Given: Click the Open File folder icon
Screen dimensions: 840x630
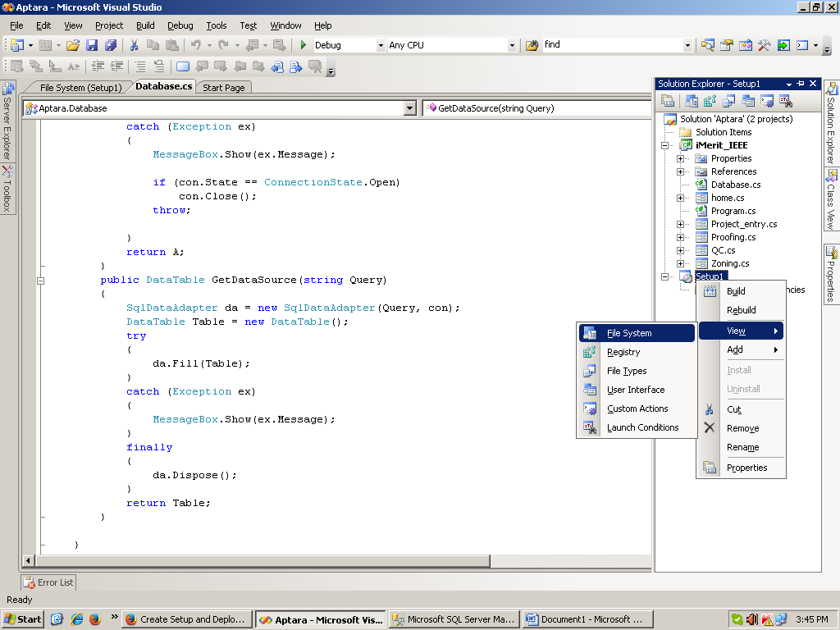Looking at the screenshot, I should (73, 46).
